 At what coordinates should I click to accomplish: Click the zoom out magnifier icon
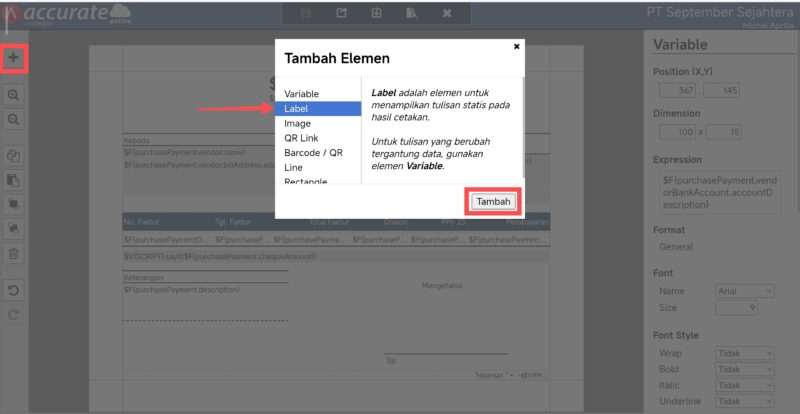click(x=13, y=119)
